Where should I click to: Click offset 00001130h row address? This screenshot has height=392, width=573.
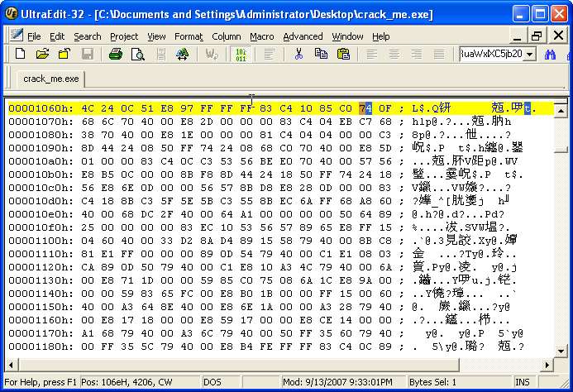pos(41,280)
